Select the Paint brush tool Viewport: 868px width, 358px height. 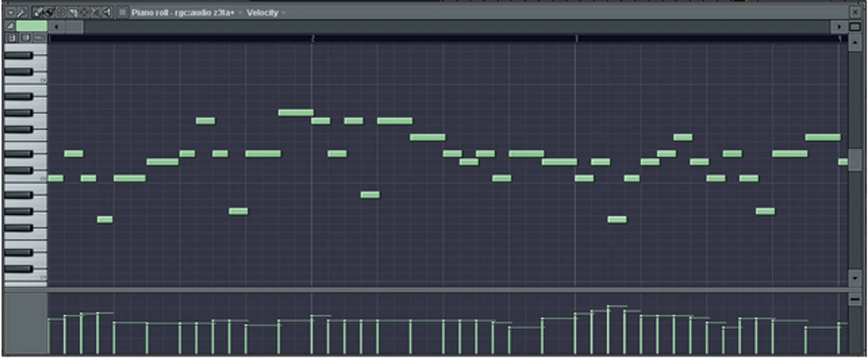49,12
